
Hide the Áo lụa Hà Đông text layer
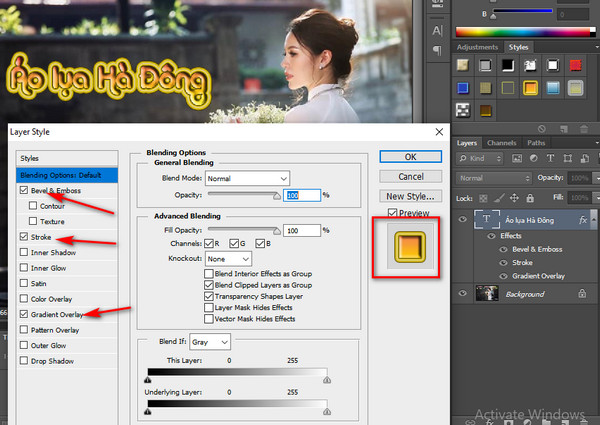click(x=462, y=220)
